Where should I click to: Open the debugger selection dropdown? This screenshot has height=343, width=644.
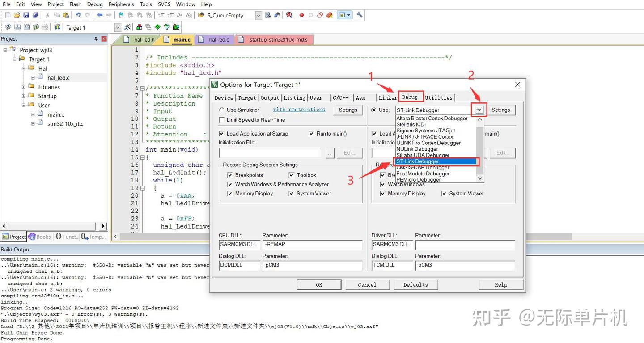point(479,110)
